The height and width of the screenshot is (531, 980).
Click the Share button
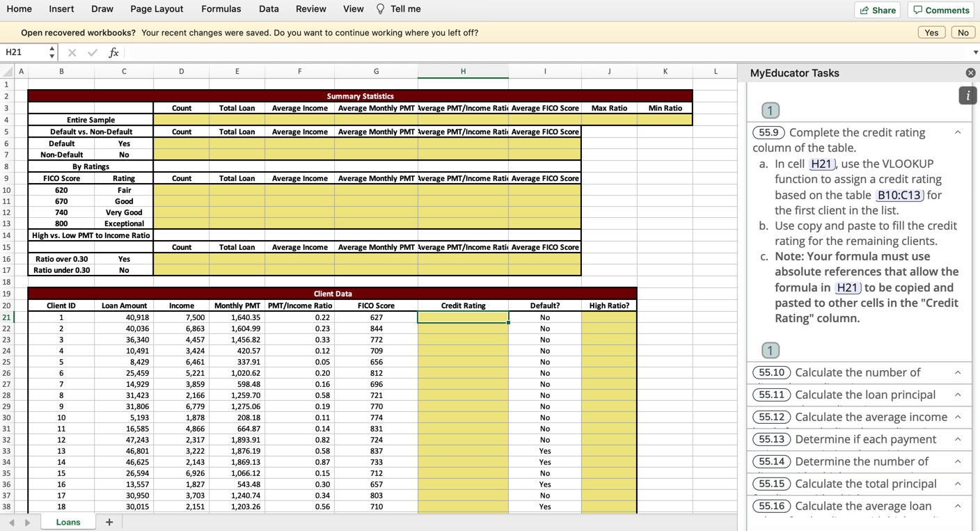[x=877, y=10]
